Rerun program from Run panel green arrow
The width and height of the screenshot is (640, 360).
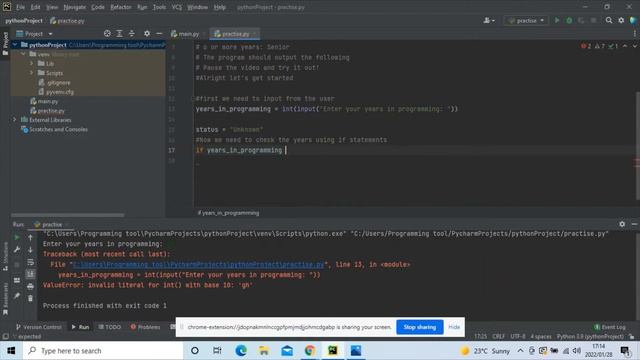click(17, 237)
